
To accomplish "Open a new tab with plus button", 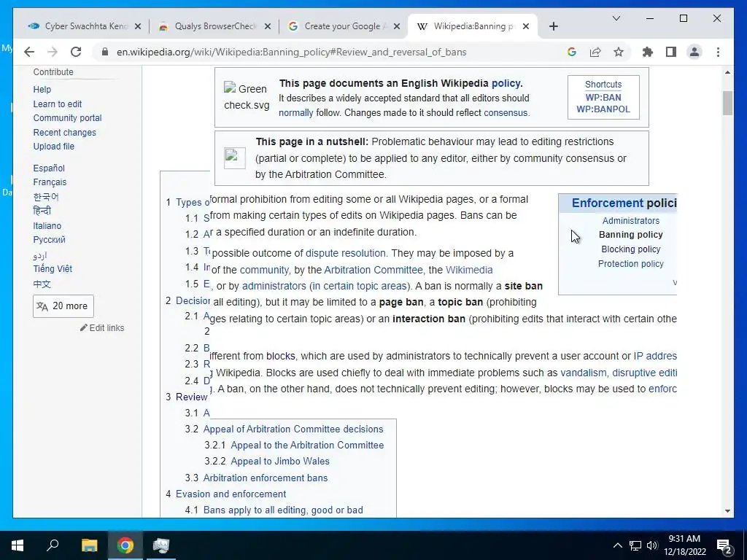I will tap(553, 26).
